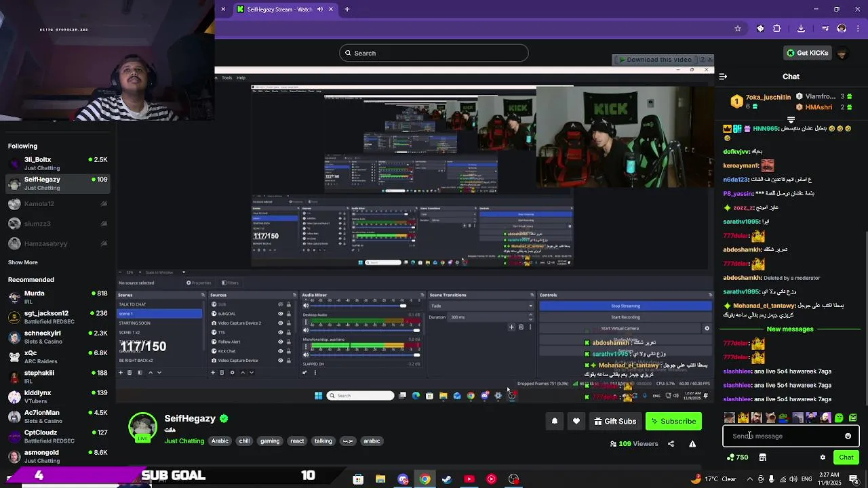Jump to New messages in chat
This screenshot has height=488, width=868.
tap(790, 329)
